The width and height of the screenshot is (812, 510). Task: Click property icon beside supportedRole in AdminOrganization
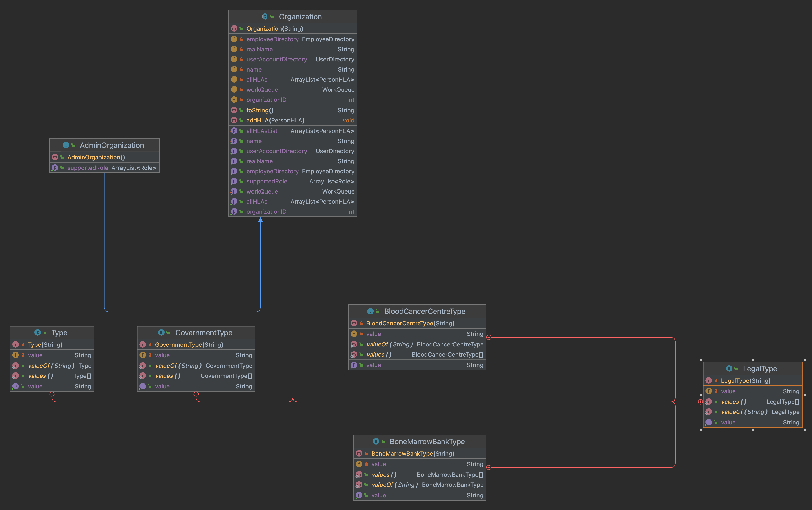coord(55,168)
